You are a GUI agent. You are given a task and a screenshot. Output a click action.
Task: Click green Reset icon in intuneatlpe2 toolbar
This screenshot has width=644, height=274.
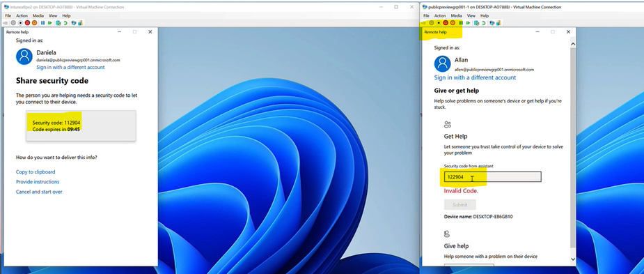(x=49, y=23)
